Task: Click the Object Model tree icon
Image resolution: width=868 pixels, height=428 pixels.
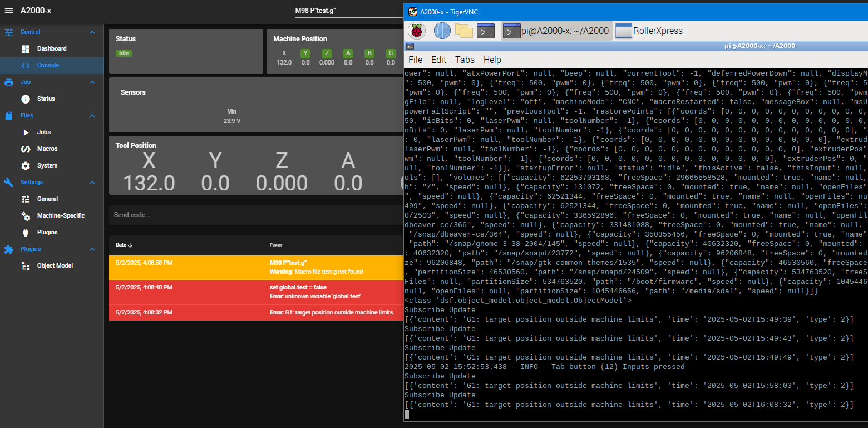Action: pos(26,266)
